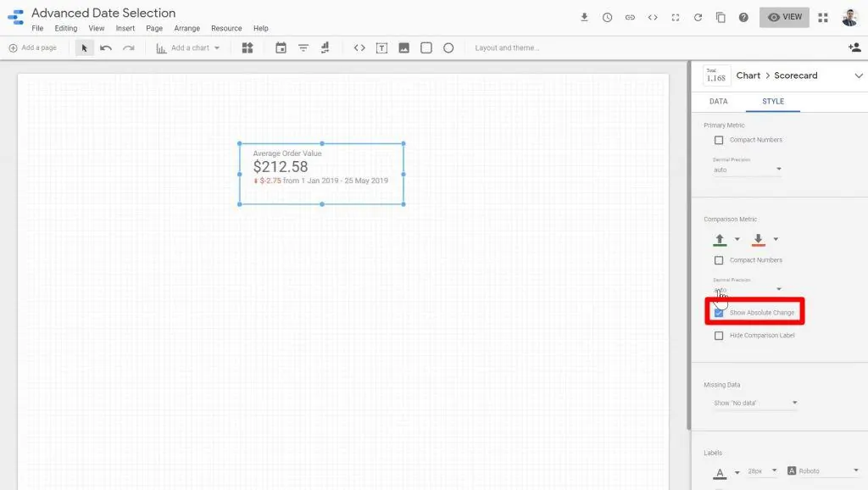Insert an image onto the canvas

[403, 47]
